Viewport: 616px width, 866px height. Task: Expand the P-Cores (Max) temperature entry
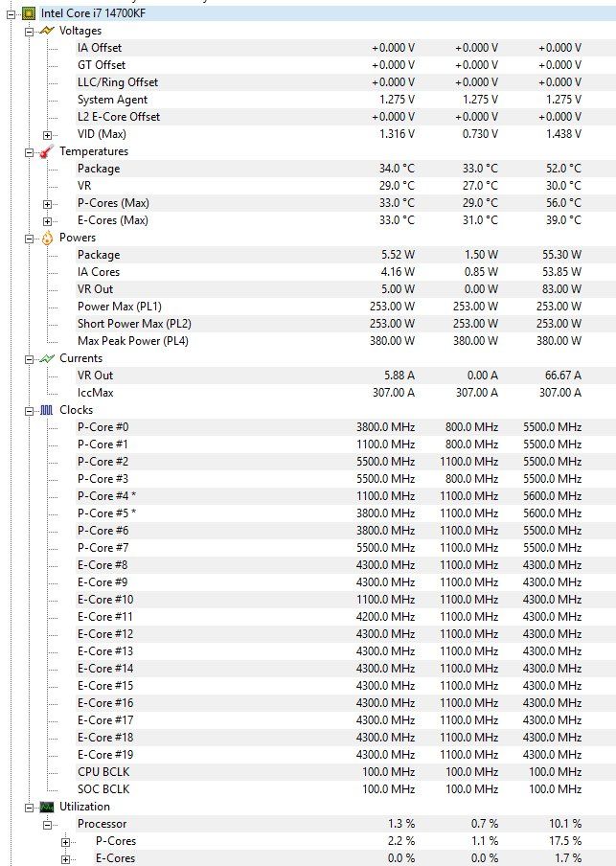click(x=48, y=204)
